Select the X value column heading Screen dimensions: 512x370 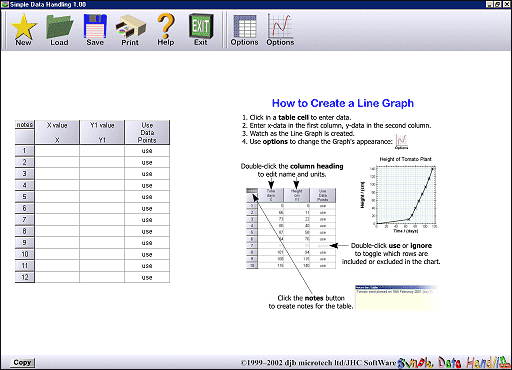pos(57,132)
